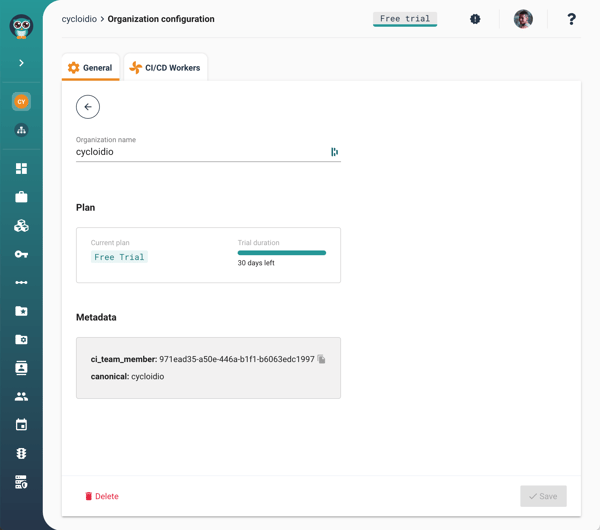This screenshot has width=600, height=530.
Task: Click the Metadata section heading
Action: tap(96, 317)
